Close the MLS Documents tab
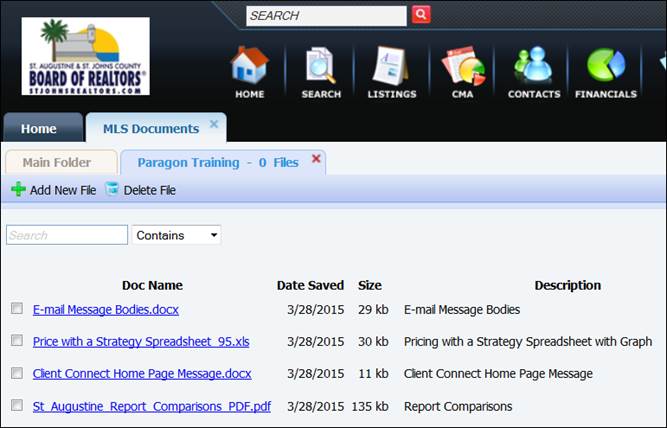 (x=214, y=125)
